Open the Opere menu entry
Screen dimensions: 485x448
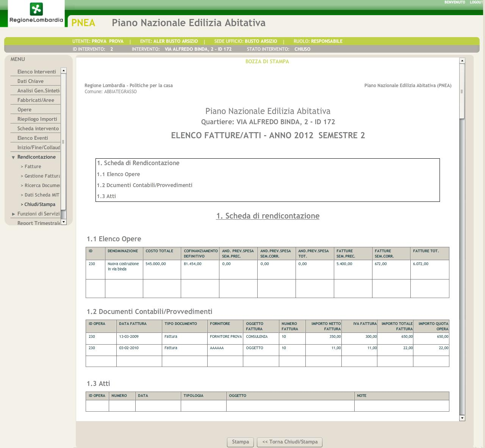24,109
